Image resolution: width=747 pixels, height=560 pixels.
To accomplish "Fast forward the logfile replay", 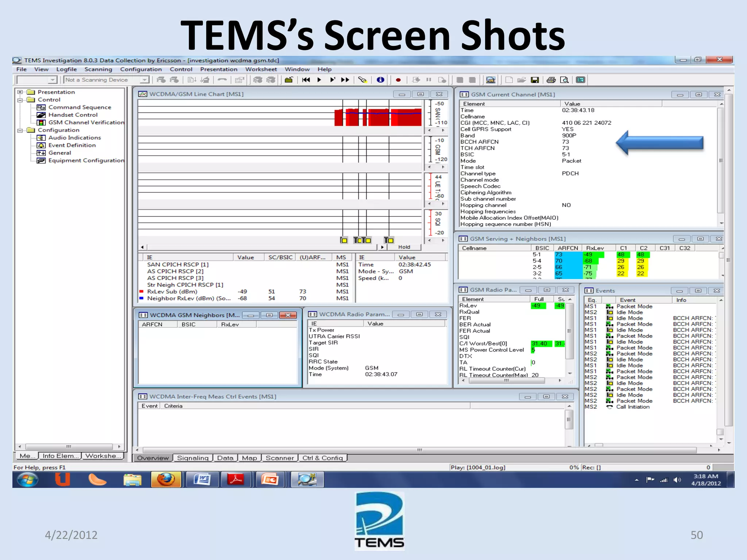I will coord(345,80).
